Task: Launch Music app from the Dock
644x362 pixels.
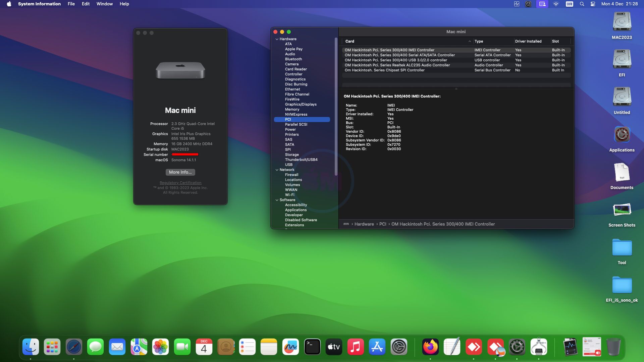Action: click(x=356, y=347)
